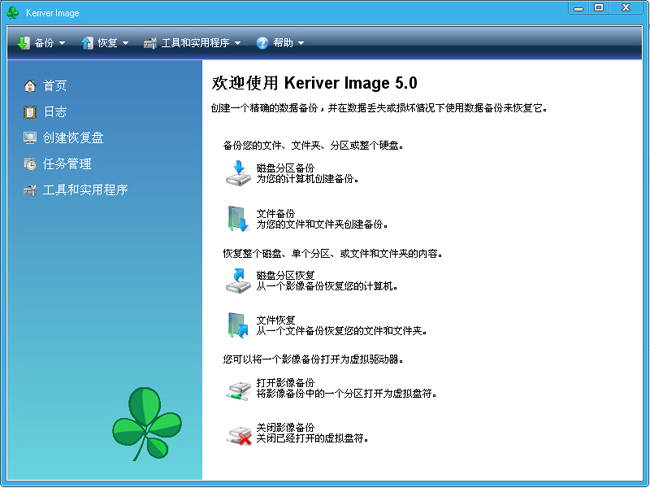Click the 关闭影像备份 unmount icon
The height and width of the screenshot is (488, 650).
(x=239, y=435)
